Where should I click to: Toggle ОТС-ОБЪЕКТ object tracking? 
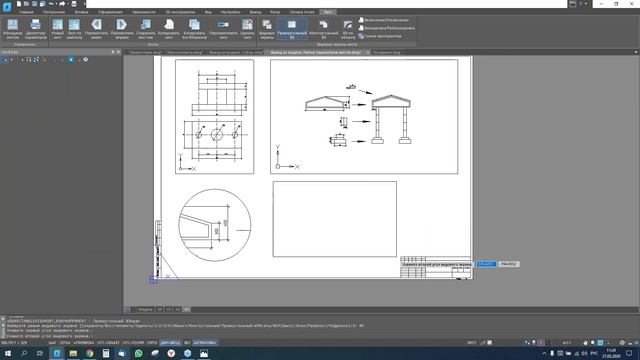pyautogui.click(x=108, y=343)
